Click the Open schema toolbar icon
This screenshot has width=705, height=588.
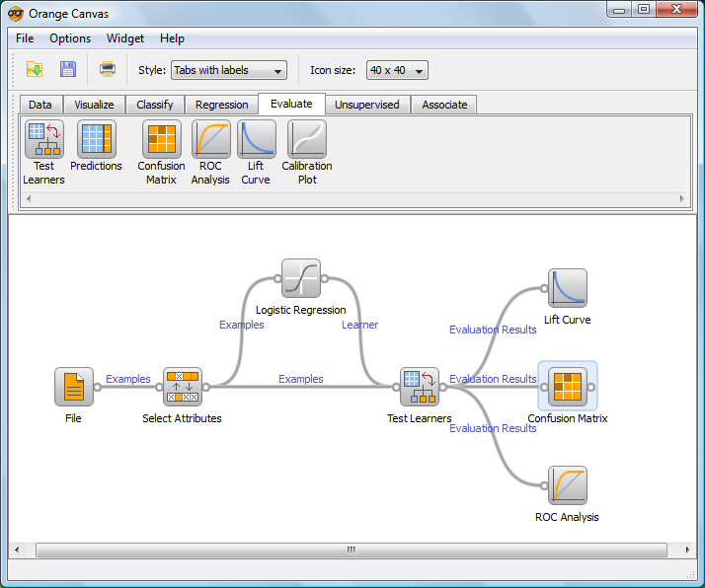[x=35, y=70]
